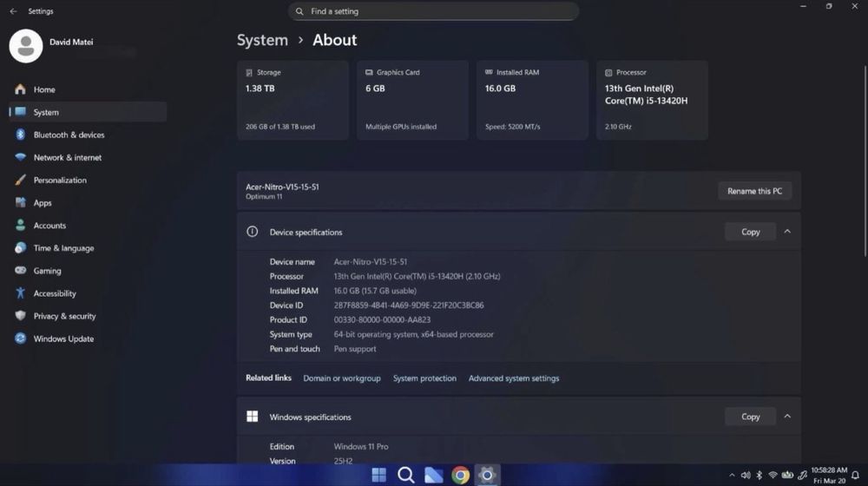Open File Explorer from the taskbar
The image size is (868, 486).
[x=433, y=475]
